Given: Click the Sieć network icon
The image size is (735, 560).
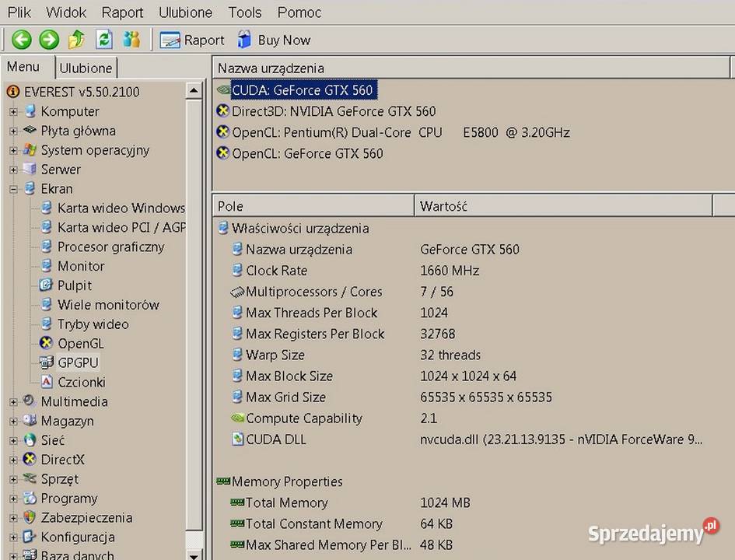Looking at the screenshot, I should point(30,439).
